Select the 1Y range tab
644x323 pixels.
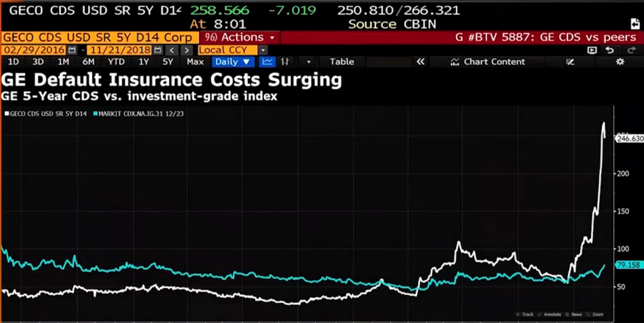tap(143, 62)
